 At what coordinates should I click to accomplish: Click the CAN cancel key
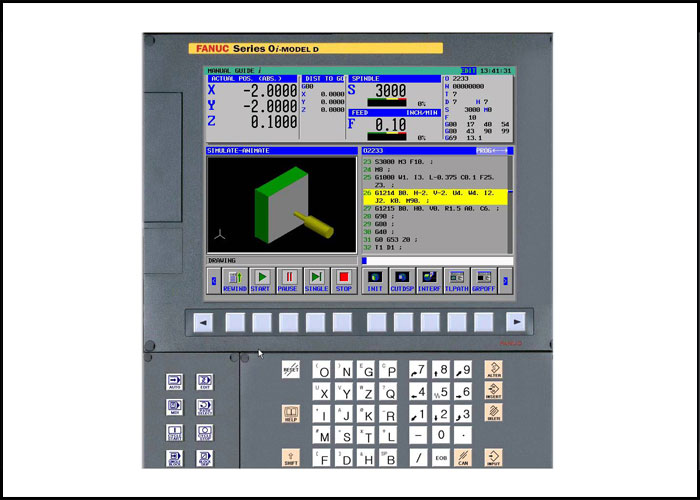point(463,458)
